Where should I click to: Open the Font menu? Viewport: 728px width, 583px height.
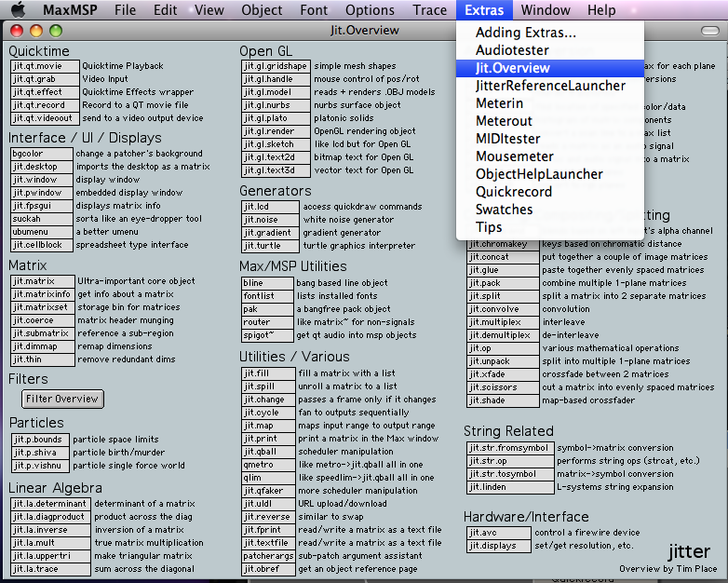pos(314,9)
